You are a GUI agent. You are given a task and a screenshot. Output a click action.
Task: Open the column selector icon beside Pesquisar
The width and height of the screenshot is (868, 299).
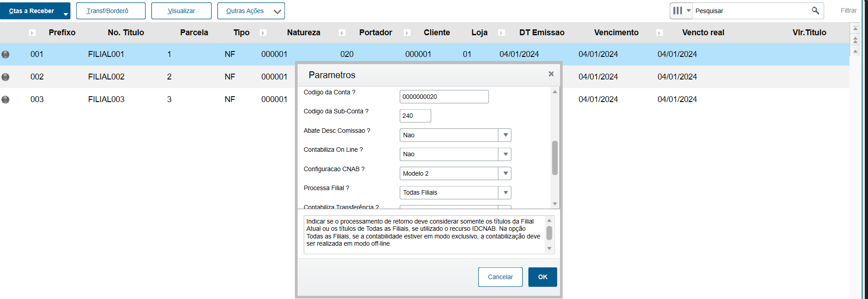coord(681,10)
